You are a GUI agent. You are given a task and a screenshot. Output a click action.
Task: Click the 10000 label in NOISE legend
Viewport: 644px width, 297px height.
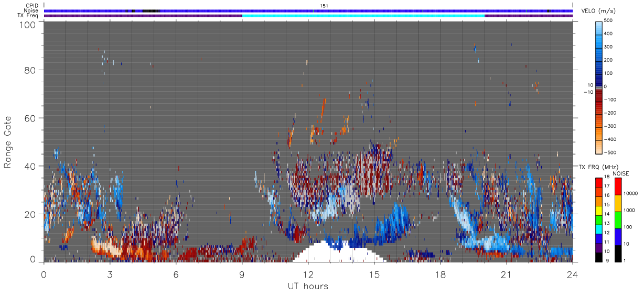pos(631,194)
